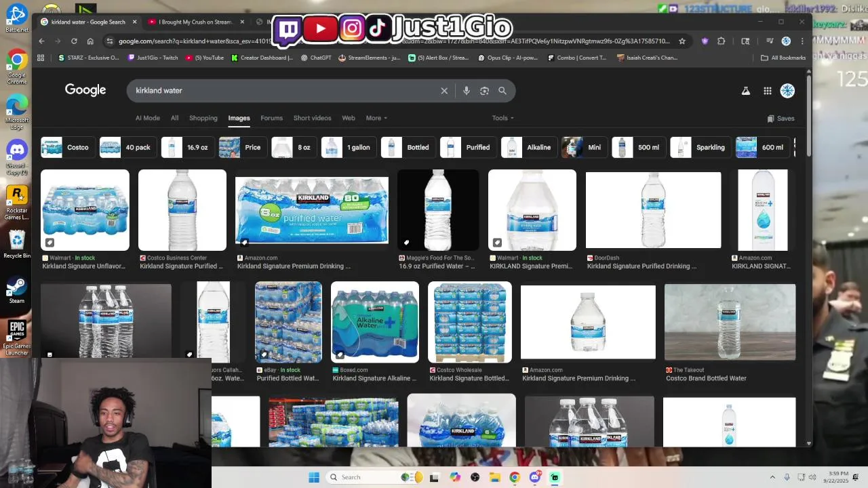The height and width of the screenshot is (488, 868).
Task: Open the Boxed.com Kirkland Alkaline Water image
Action: click(375, 323)
